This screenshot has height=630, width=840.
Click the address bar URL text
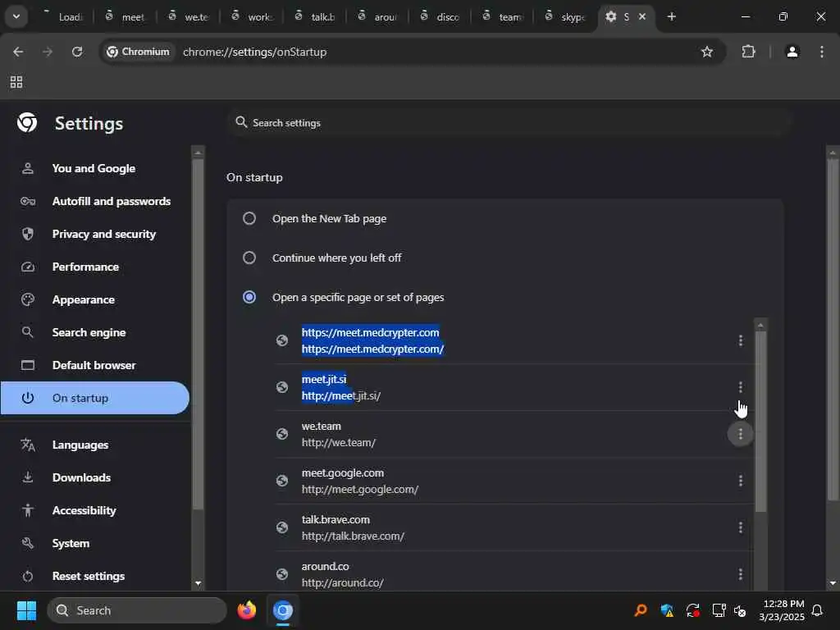(x=254, y=52)
